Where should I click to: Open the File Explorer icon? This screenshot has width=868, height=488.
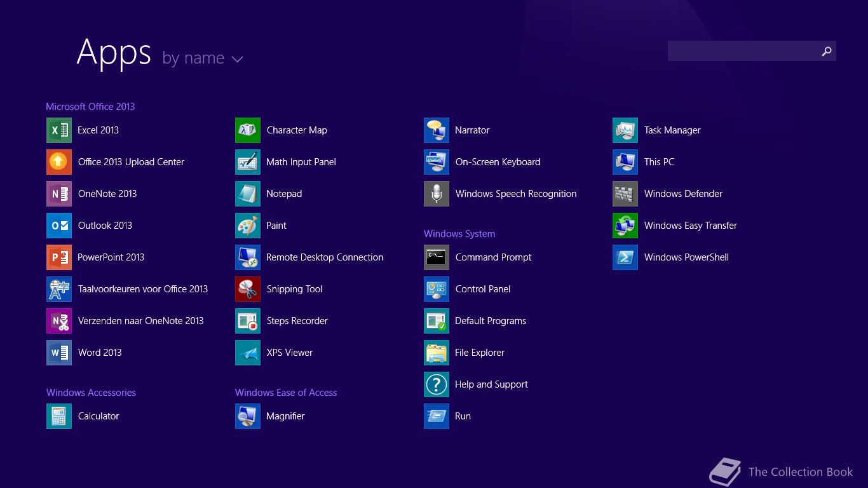[437, 353]
